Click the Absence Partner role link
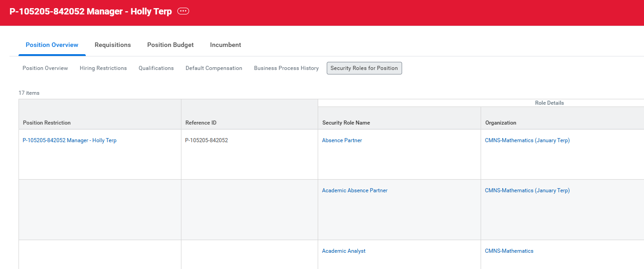Image resolution: width=644 pixels, height=269 pixels. coord(342,140)
